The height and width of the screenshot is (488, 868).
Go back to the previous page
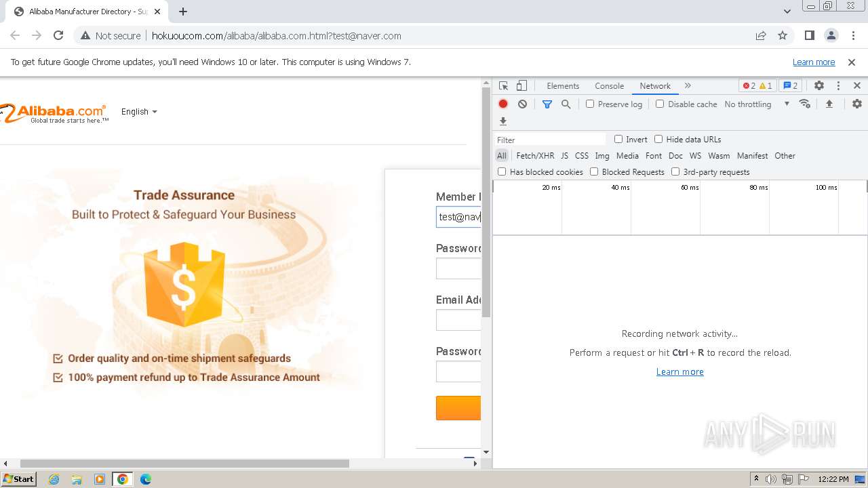15,35
